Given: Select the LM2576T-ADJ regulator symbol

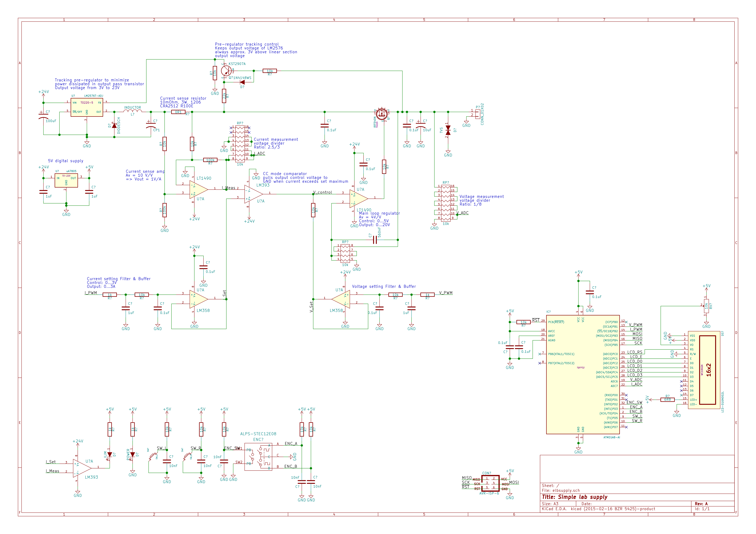Looking at the screenshot, I should 87,107.
